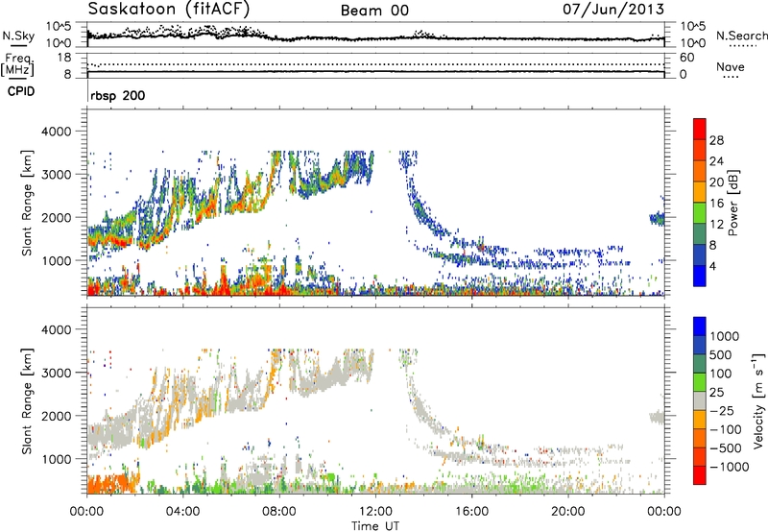The image size is (768, 532).
Task: Click the date 07/Jun/2013
Action: pos(613,9)
